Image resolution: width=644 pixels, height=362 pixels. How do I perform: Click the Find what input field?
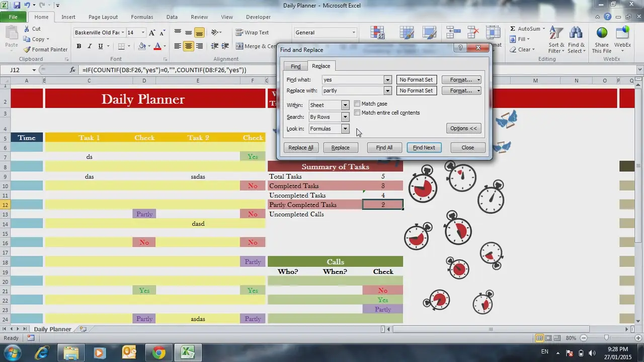353,80
